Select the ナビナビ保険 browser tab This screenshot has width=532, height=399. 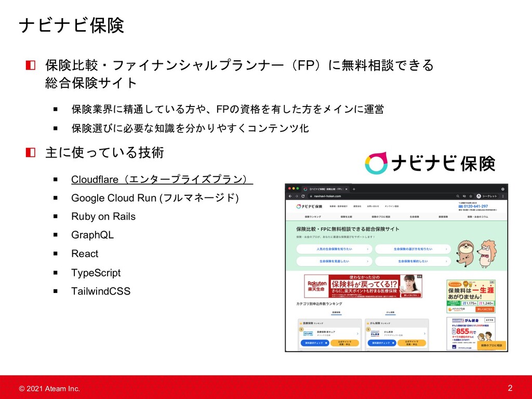[x=326, y=189]
